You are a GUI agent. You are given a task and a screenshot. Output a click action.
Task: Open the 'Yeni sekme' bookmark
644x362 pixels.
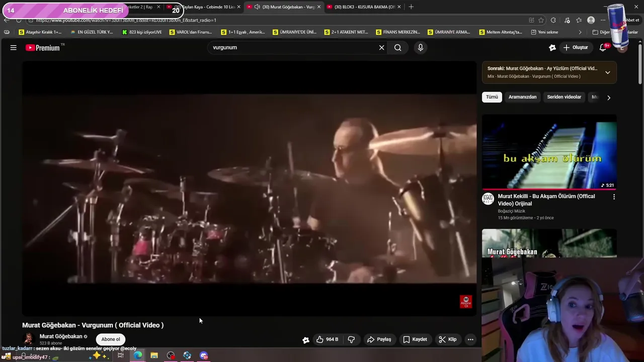pos(544,32)
